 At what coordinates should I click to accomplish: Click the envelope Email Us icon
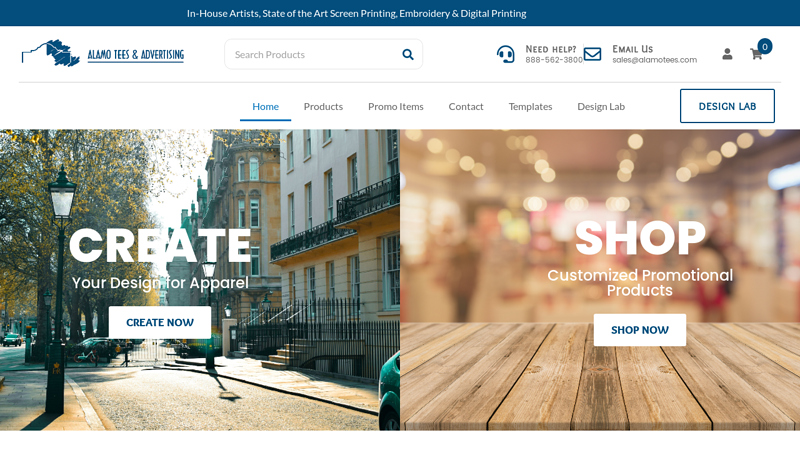click(592, 54)
